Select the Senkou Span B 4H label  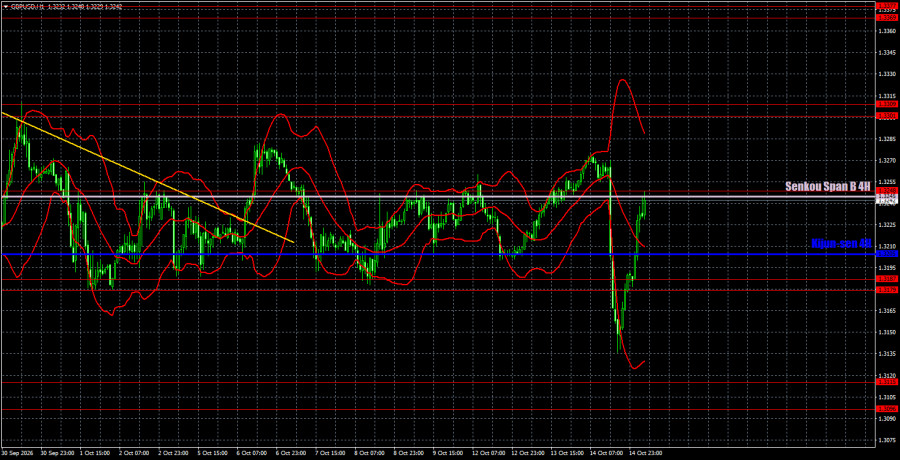point(828,187)
